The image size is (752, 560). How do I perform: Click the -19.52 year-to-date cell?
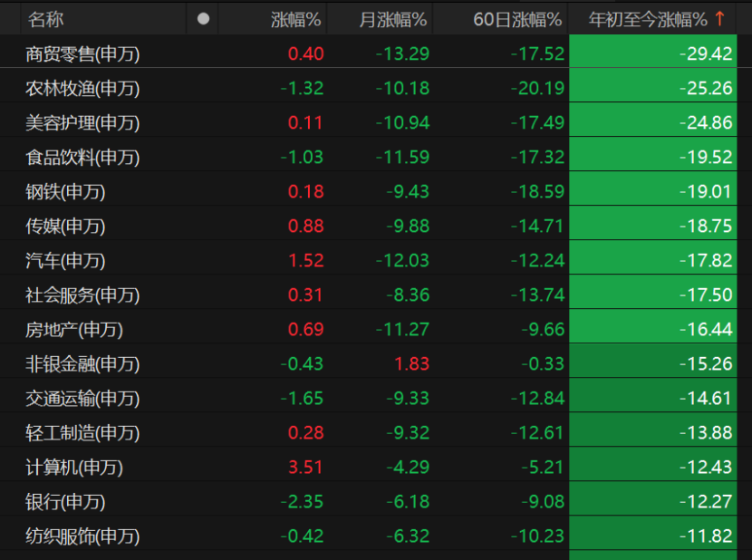[x=652, y=156]
